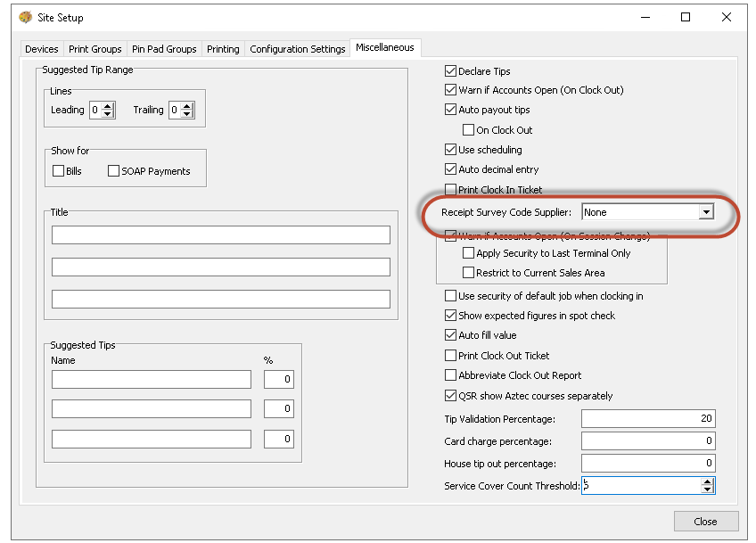Open the Print Groups tab
756x543 pixels.
(x=95, y=49)
